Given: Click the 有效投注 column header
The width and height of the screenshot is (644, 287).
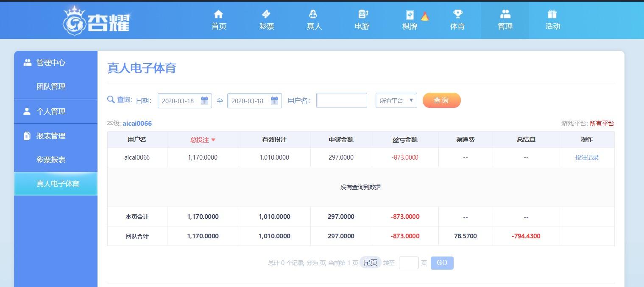Looking at the screenshot, I should (275, 140).
